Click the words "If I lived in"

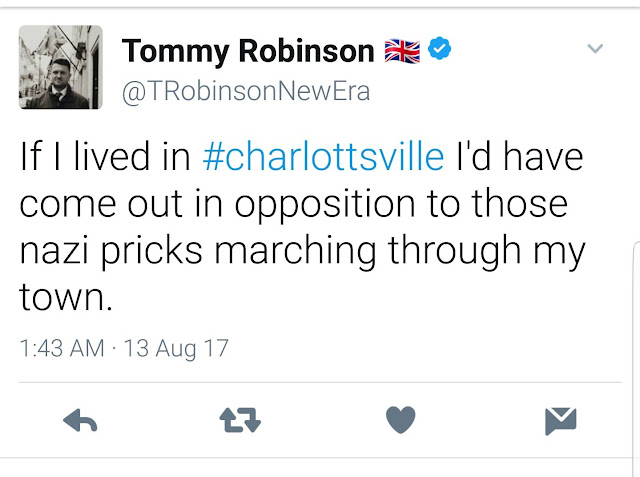click(x=105, y=157)
